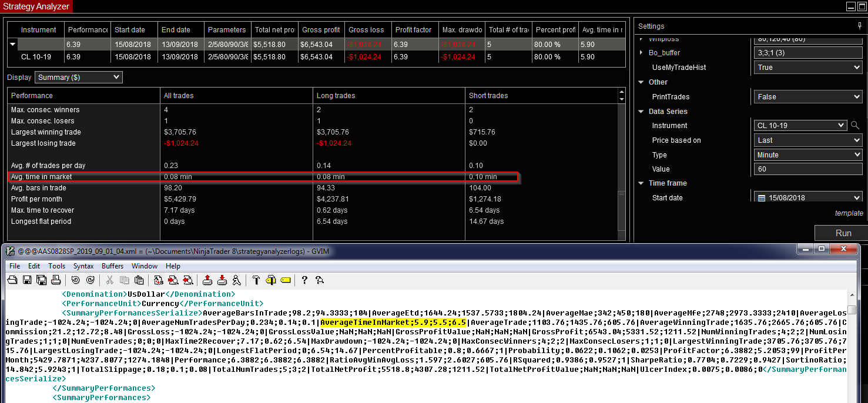The image size is (868, 403).
Task: Click the GVIM Build tags icon
Action: [x=271, y=280]
